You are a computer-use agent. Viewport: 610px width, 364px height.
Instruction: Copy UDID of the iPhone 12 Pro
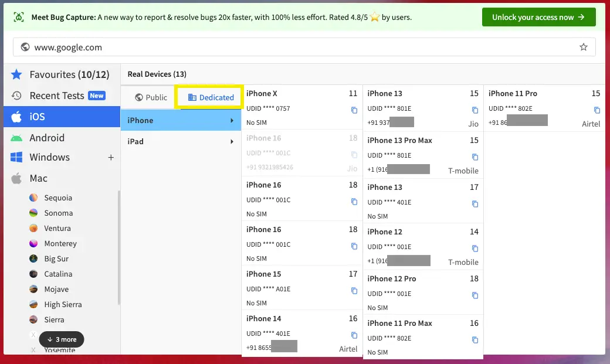pyautogui.click(x=475, y=295)
